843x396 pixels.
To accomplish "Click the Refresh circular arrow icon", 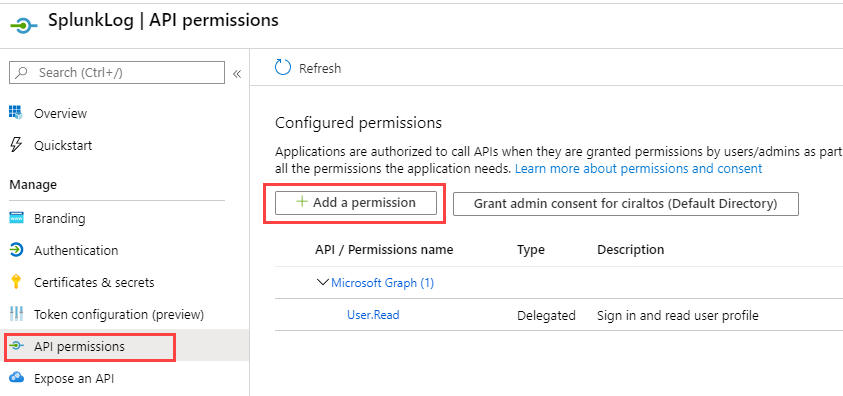I will (283, 68).
